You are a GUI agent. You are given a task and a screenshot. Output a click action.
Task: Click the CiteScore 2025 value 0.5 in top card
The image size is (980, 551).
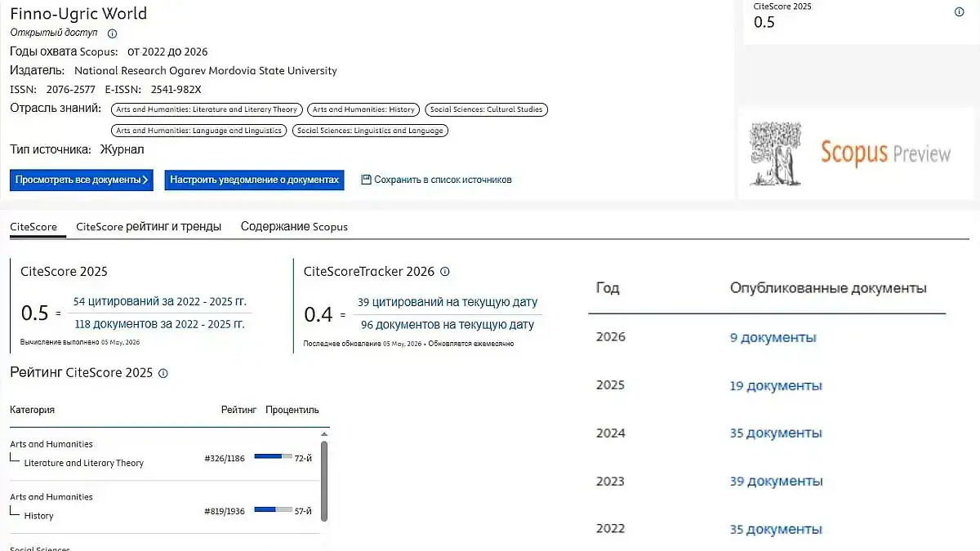tap(764, 22)
